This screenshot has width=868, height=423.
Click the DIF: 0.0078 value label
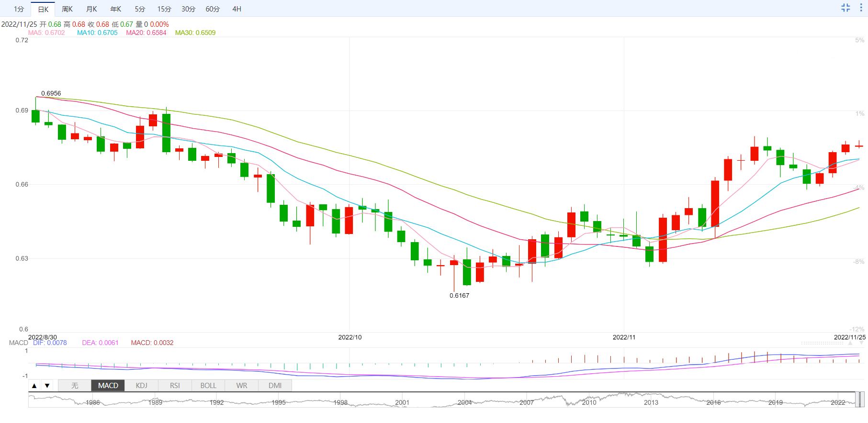pos(50,343)
